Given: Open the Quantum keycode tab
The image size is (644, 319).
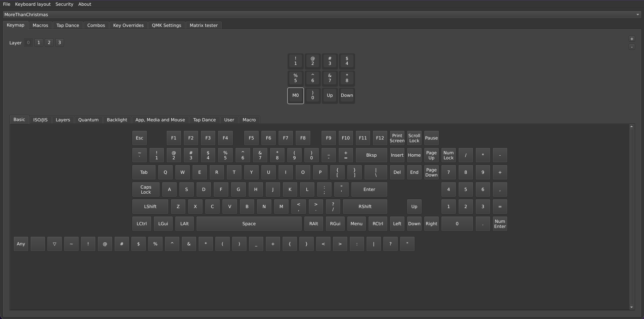Looking at the screenshot, I should pyautogui.click(x=88, y=120).
